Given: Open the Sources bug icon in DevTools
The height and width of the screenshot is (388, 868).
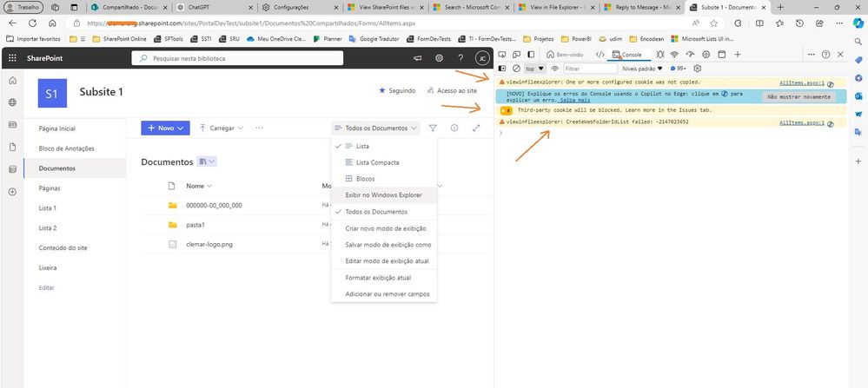Looking at the screenshot, I should (659, 54).
